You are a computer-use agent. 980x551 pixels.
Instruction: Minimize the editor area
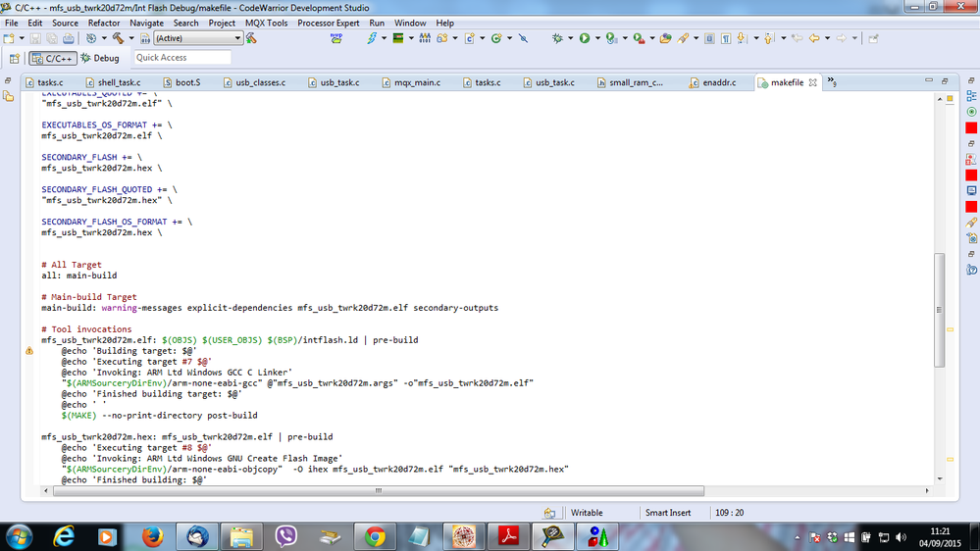click(x=929, y=80)
